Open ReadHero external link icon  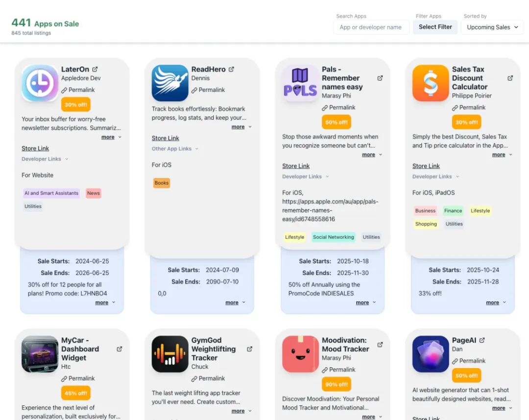tap(231, 69)
